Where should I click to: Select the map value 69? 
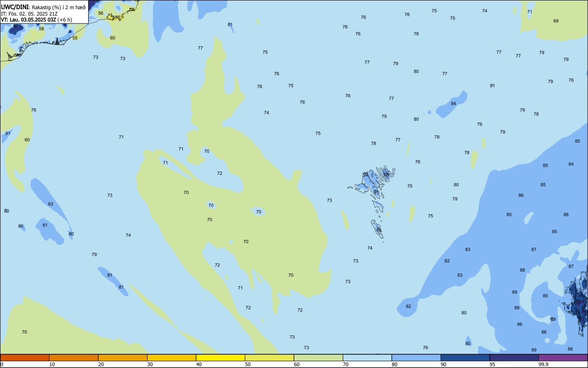556,21
